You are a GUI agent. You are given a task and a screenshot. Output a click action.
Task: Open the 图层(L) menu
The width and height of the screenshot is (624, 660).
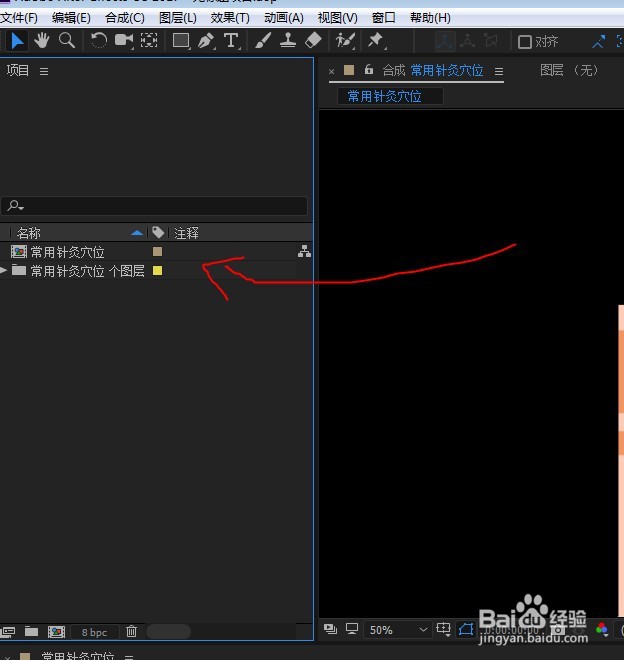coord(178,18)
